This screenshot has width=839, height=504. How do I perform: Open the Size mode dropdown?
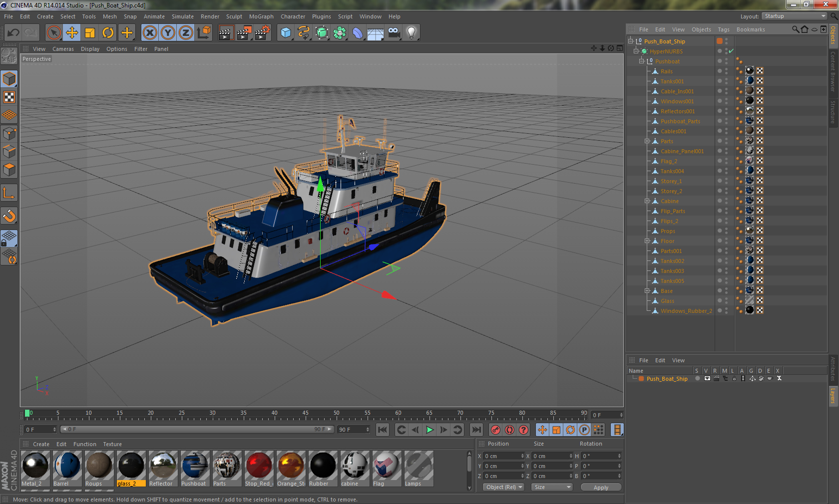tap(552, 487)
